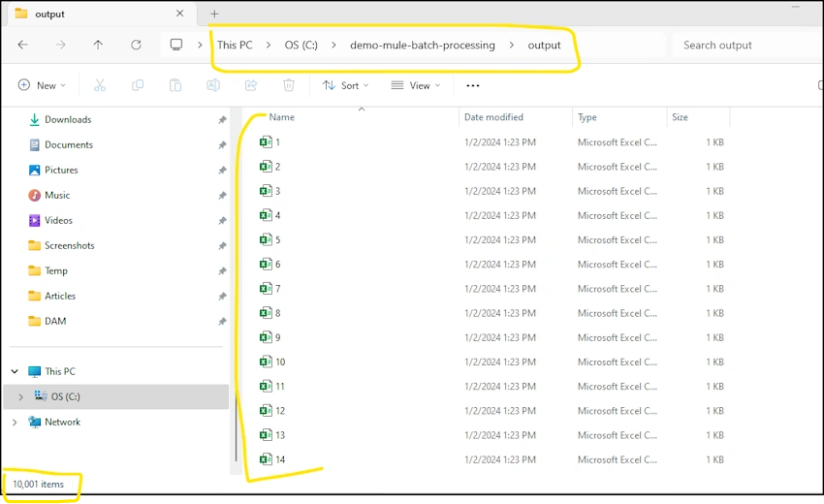Click pin icon beside Documents

click(222, 145)
